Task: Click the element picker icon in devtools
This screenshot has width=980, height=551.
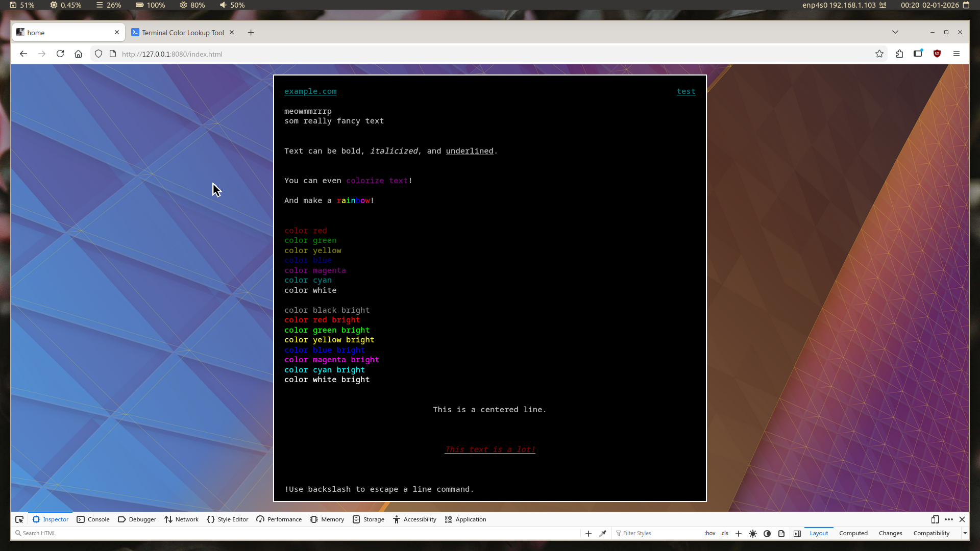Action: 19,519
